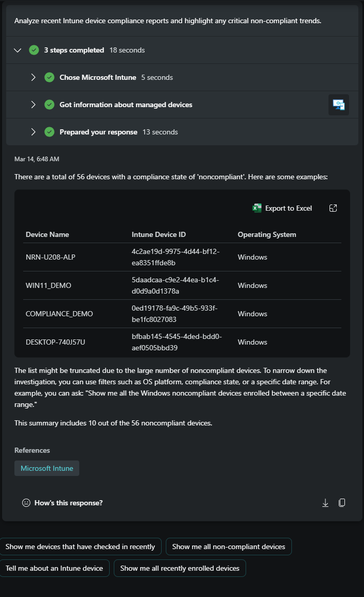Click the 5 seconds duration text
This screenshot has width=364, height=597.
[x=157, y=77]
